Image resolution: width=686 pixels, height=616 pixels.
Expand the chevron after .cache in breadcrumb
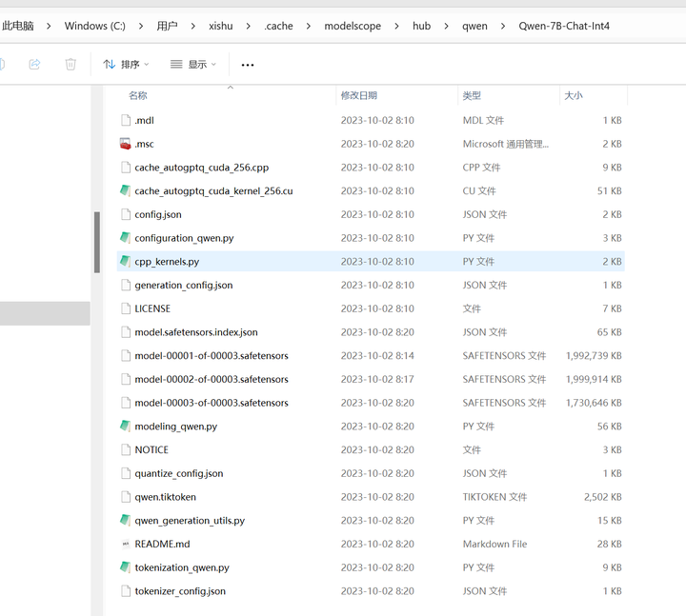coord(309,27)
